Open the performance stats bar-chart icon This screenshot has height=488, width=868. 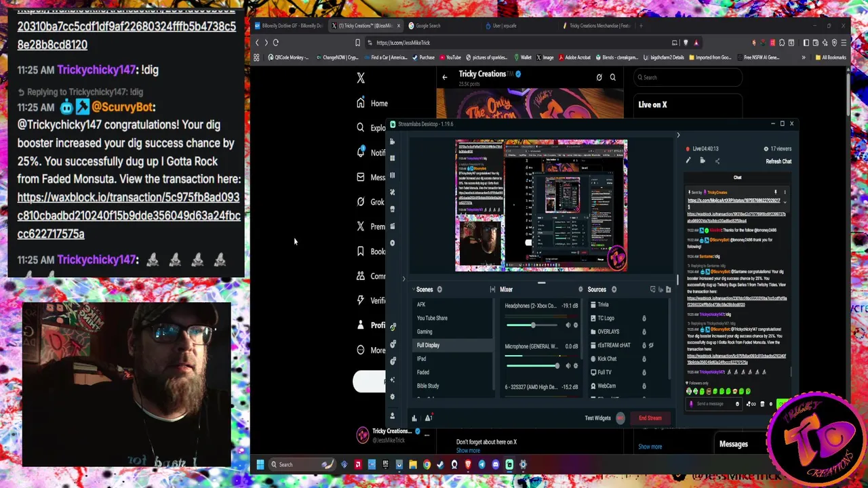[414, 418]
